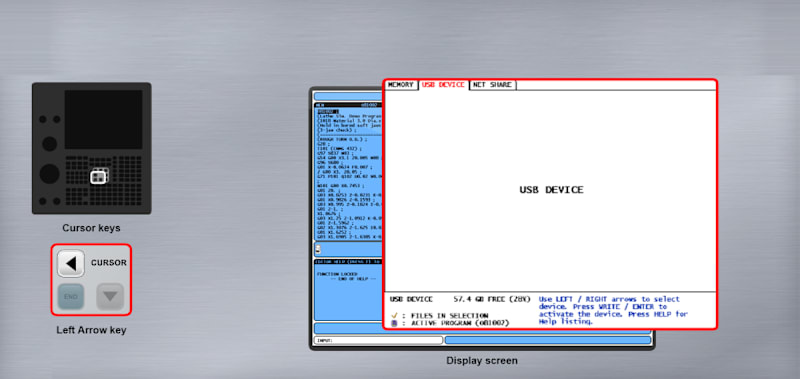Select the highlighted cursor keys on the control pendant image
Image resolution: width=800 pixels, height=379 pixels.
pyautogui.click(x=99, y=176)
